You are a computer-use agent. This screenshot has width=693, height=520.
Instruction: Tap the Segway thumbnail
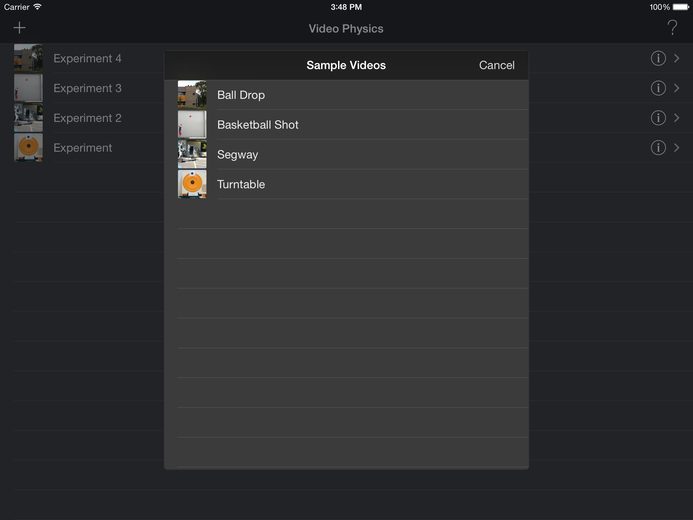pyautogui.click(x=192, y=154)
